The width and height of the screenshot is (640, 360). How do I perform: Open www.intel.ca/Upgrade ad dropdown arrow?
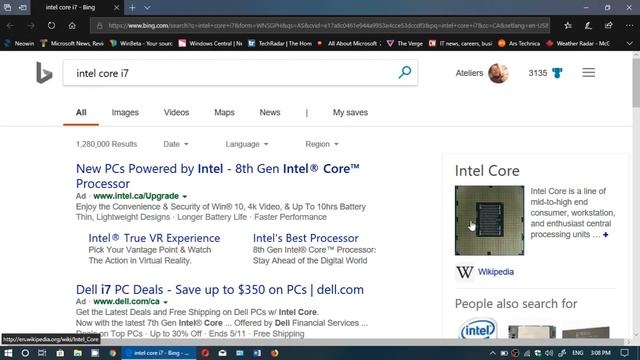coord(184,196)
